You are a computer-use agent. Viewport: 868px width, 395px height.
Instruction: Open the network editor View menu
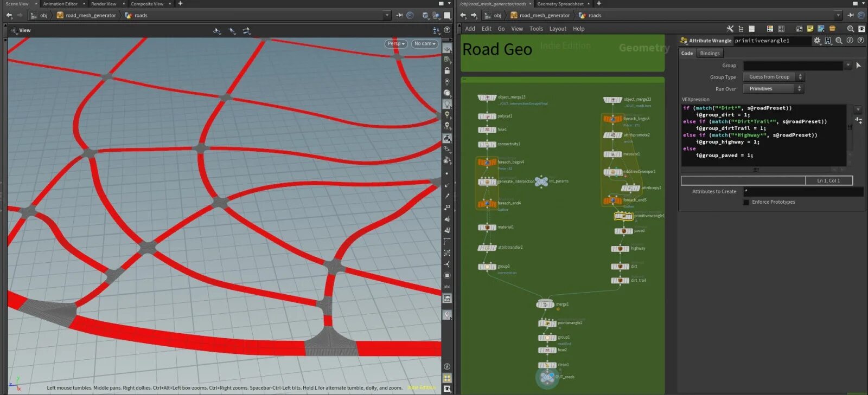[517, 29]
